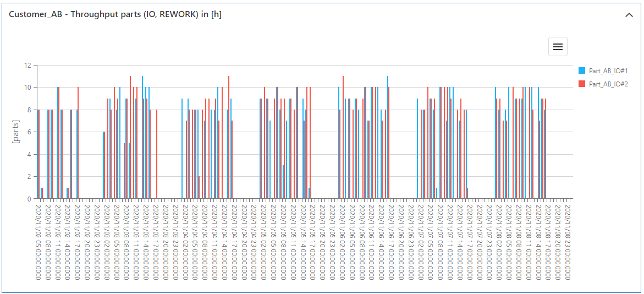Click the isolated red bar ending 2020/11/03 shift

pos(157,154)
